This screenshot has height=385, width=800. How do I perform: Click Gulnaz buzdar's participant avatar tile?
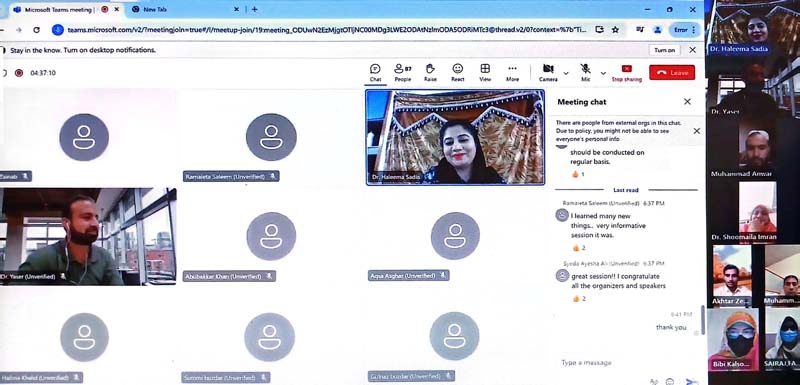[454, 336]
